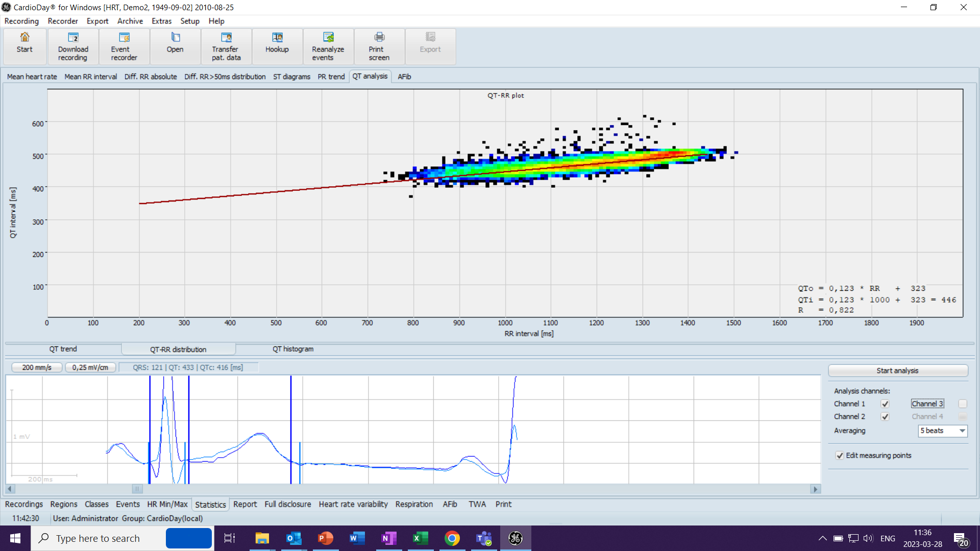Viewport: 980px width, 551px height.
Task: Select the QT histogram tab
Action: [293, 349]
